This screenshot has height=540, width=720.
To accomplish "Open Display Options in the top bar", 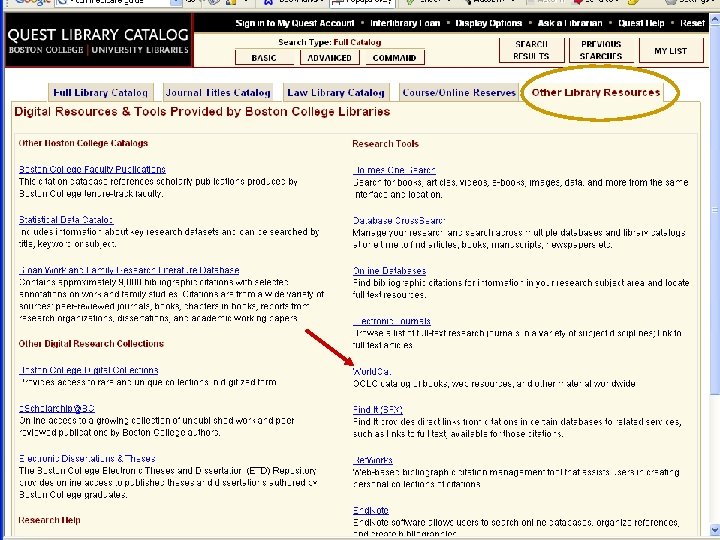I will point(489,23).
